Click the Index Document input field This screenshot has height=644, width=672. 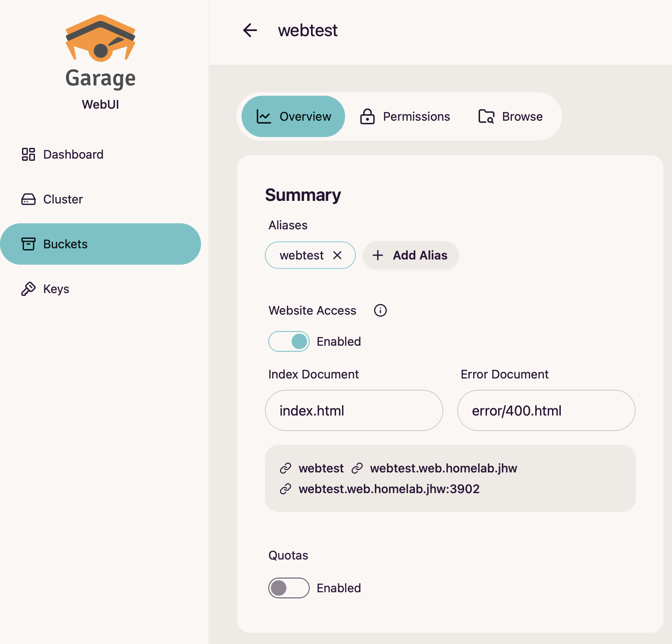pos(353,410)
